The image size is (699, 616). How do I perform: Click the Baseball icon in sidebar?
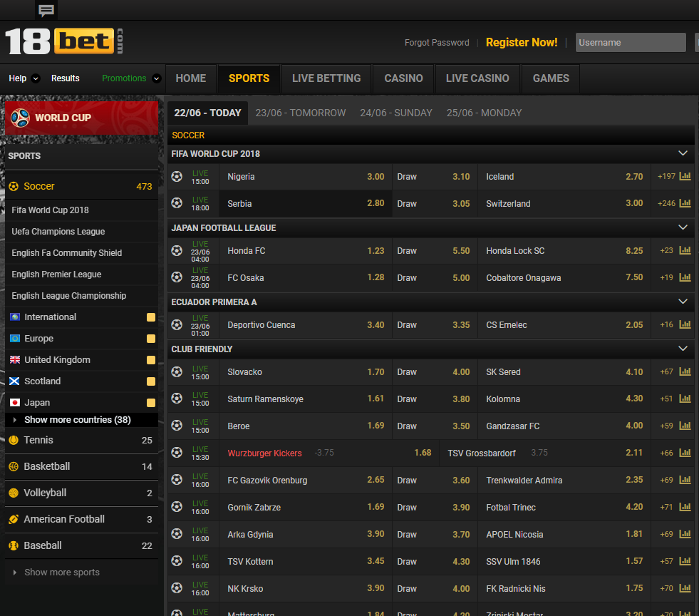14,545
